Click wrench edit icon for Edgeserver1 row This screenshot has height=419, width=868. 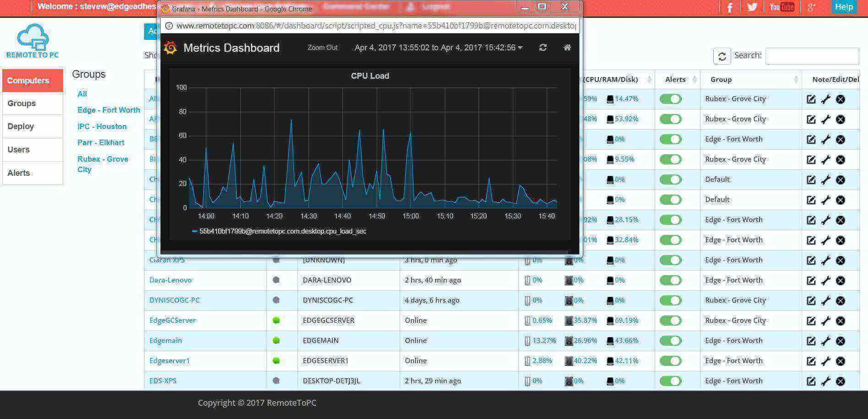[825, 361]
